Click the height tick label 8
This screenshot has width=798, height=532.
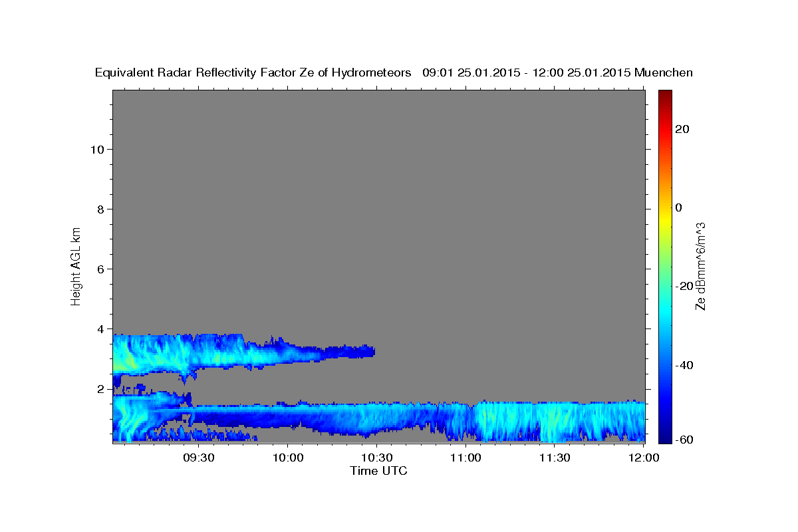click(x=101, y=209)
